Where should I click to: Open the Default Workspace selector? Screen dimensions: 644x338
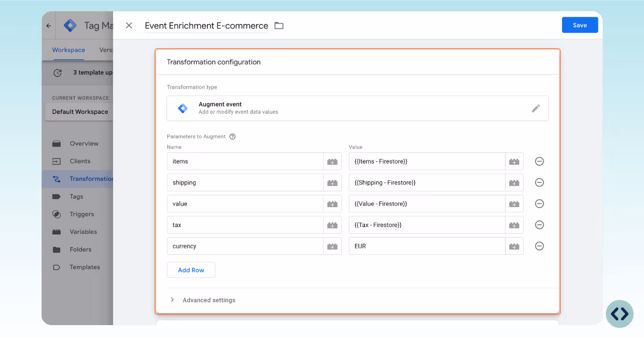[x=80, y=112]
